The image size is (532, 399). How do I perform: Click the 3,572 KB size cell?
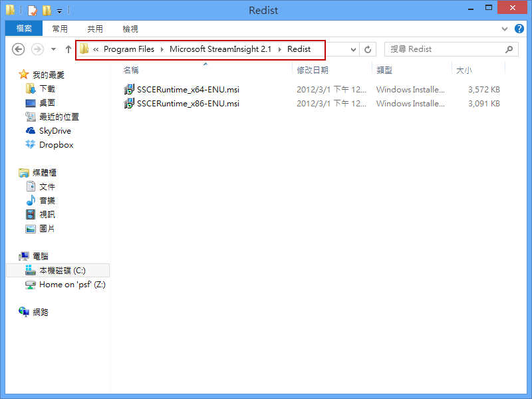[484, 90]
